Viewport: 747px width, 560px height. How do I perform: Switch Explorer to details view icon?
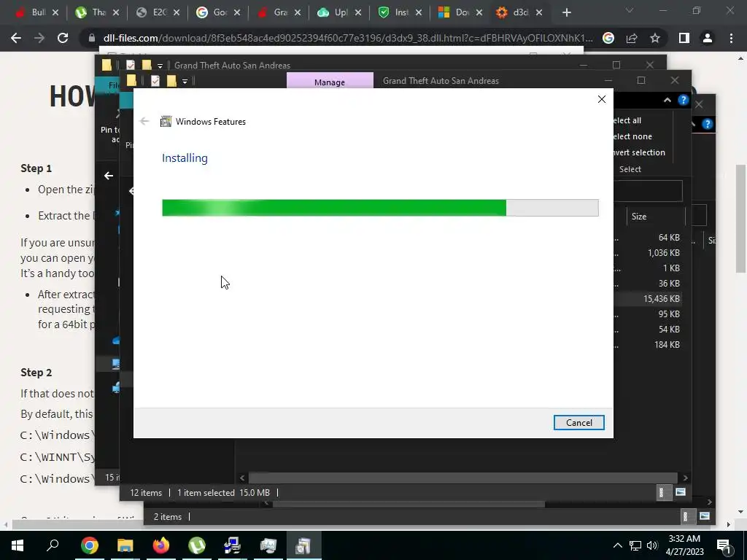(661, 492)
